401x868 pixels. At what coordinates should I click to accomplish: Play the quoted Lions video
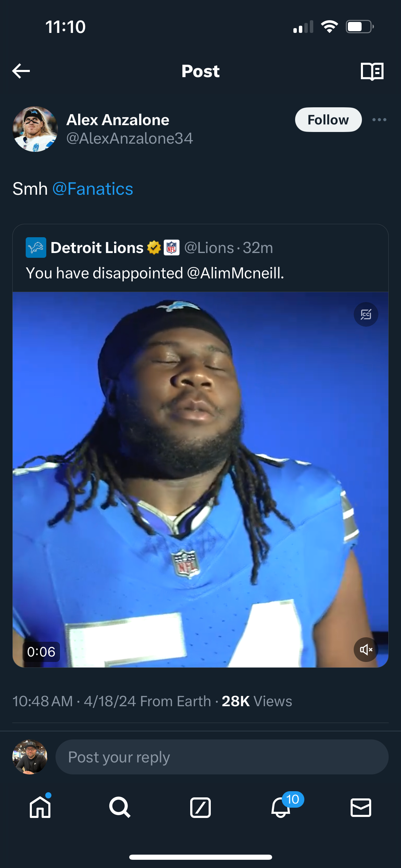click(200, 480)
